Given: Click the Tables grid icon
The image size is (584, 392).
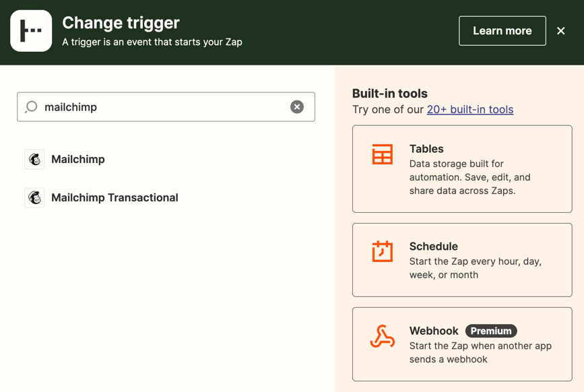Looking at the screenshot, I should coord(383,154).
